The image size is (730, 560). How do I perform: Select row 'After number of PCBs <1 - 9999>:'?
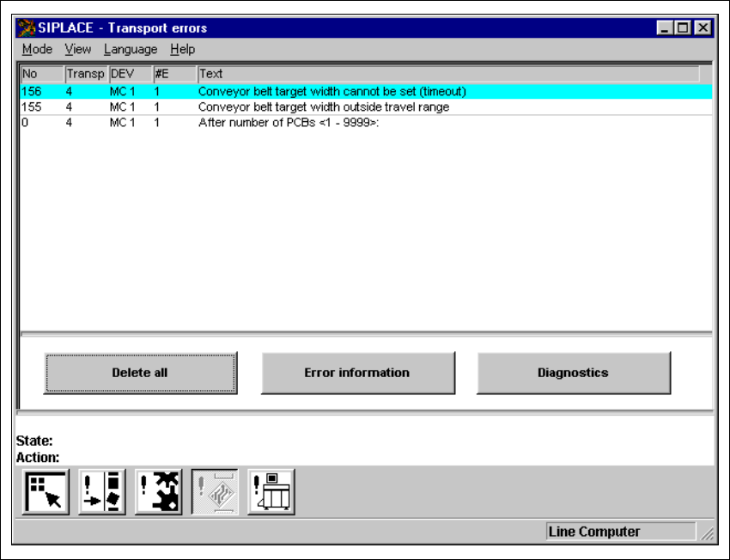pos(366,123)
